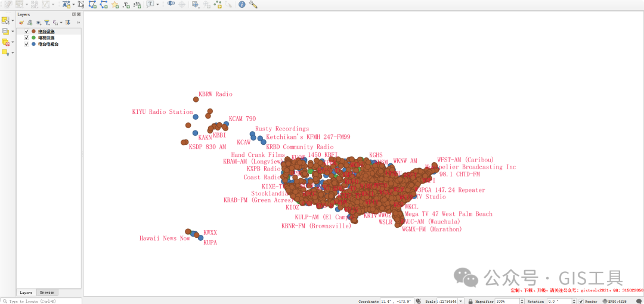Open the log messages bubble icon
Viewport: 644px width, 304px height.
[639, 301]
